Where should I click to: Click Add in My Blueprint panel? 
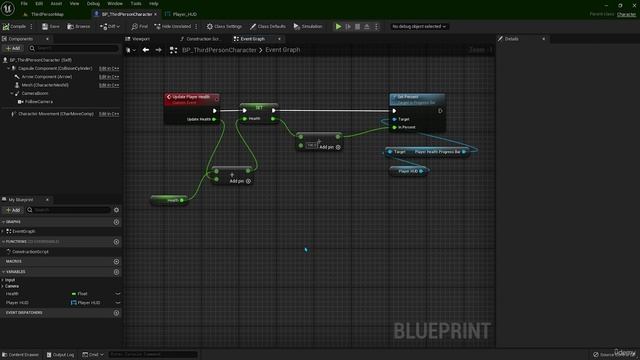[x=13, y=210]
